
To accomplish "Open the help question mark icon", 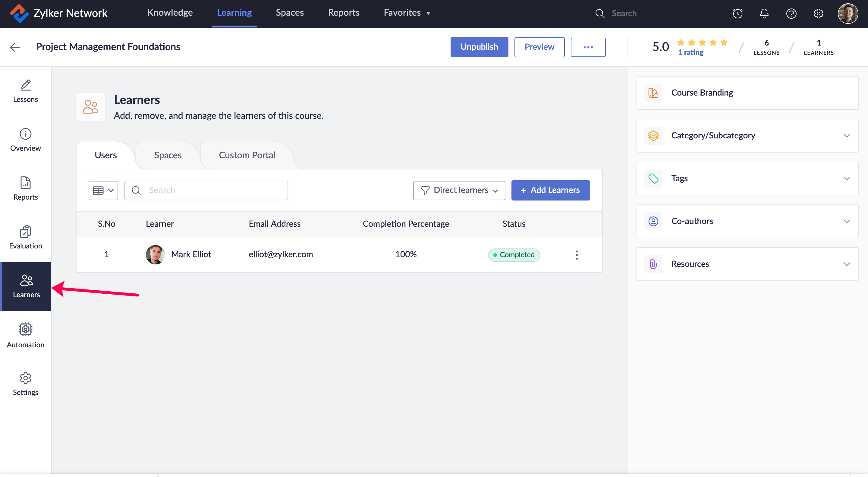I will pyautogui.click(x=791, y=14).
